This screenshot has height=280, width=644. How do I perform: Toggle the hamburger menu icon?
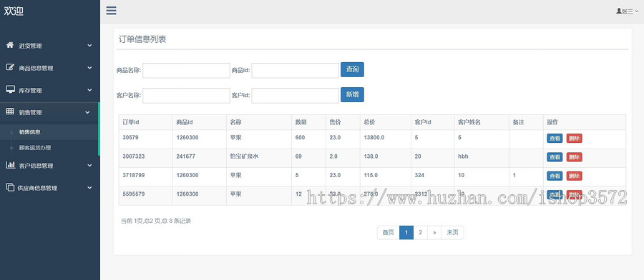pyautogui.click(x=111, y=11)
